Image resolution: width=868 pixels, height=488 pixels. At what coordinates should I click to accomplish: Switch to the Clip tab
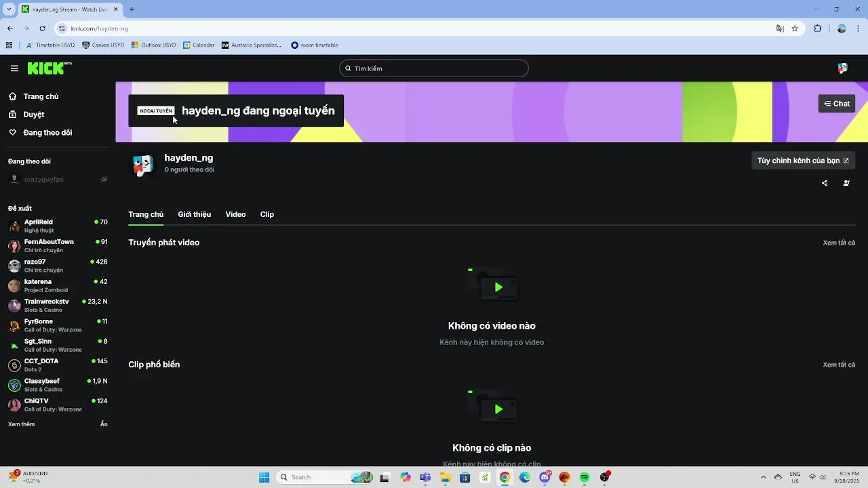[x=267, y=214]
